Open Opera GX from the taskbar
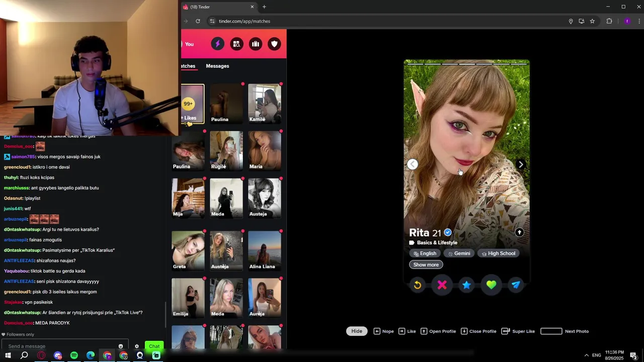The height and width of the screenshot is (362, 644). pyautogui.click(x=41, y=355)
